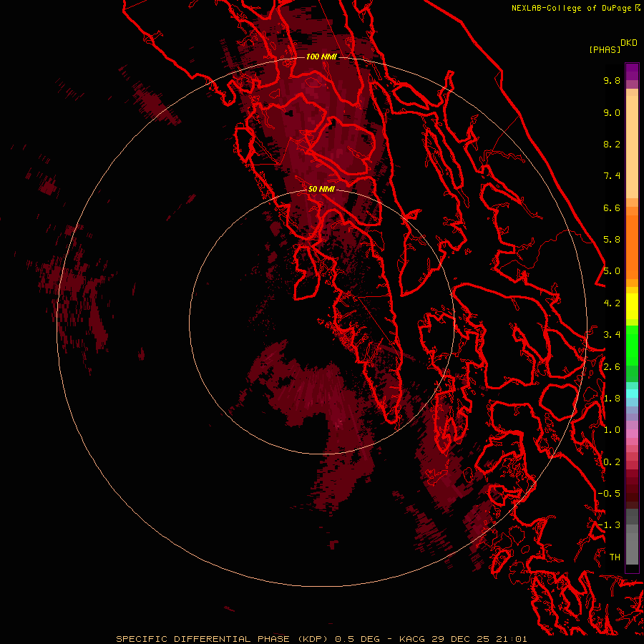Select the -0.5 legend value
Viewport: 644px width, 644px height.
[x=609, y=494]
